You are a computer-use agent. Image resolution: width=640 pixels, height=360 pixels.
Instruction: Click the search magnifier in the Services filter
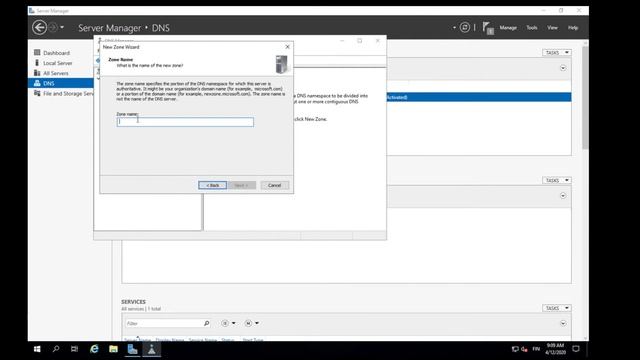pyautogui.click(x=207, y=323)
